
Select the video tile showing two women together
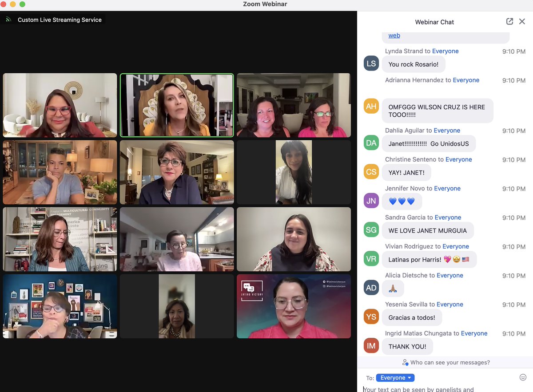pos(294,105)
